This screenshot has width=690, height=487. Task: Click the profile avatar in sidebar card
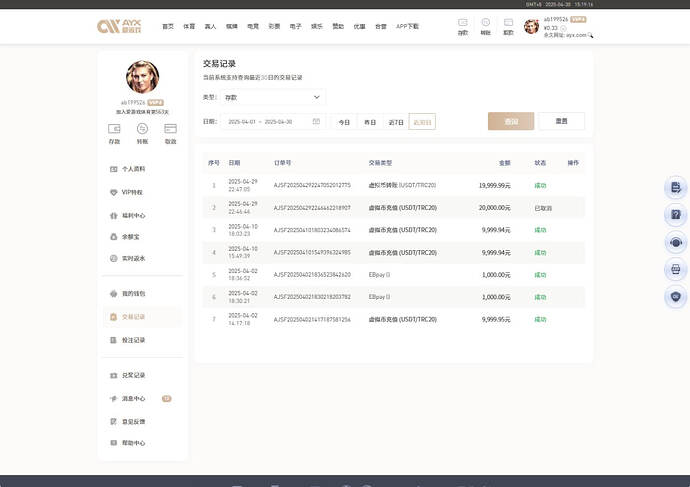(142, 77)
